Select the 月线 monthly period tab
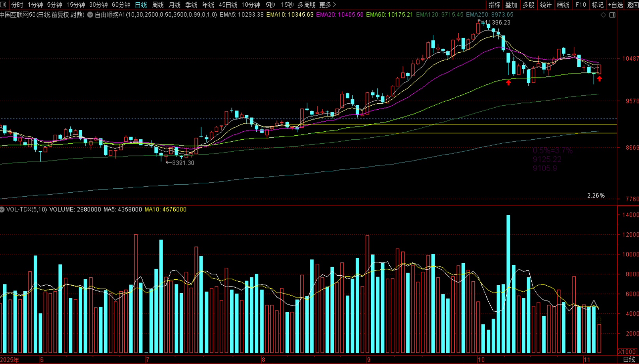The width and height of the screenshot is (639, 364). (x=174, y=5)
